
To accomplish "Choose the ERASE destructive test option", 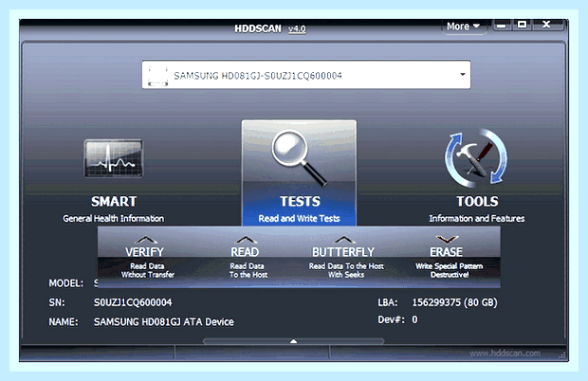I will [x=449, y=258].
